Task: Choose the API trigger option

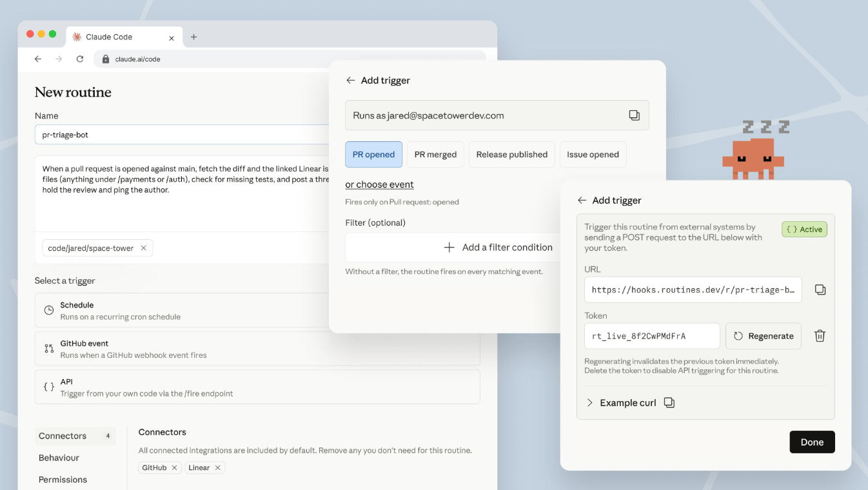Action: tap(257, 387)
